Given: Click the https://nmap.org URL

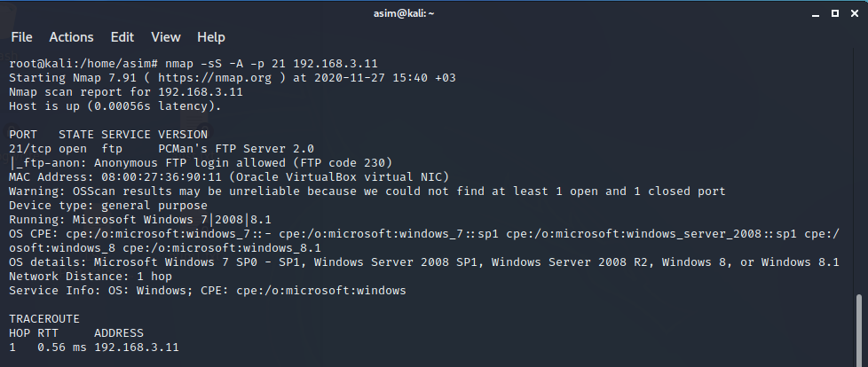Looking at the screenshot, I should (x=215, y=78).
